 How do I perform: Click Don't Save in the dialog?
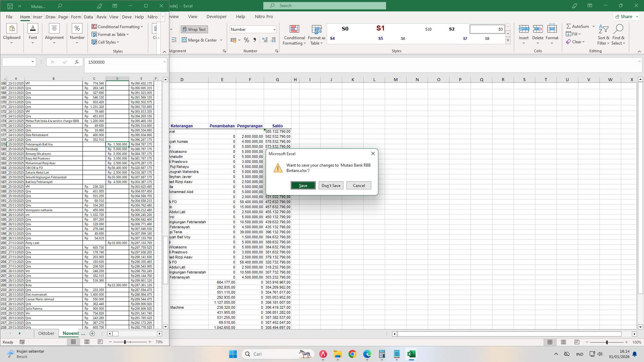(x=331, y=185)
